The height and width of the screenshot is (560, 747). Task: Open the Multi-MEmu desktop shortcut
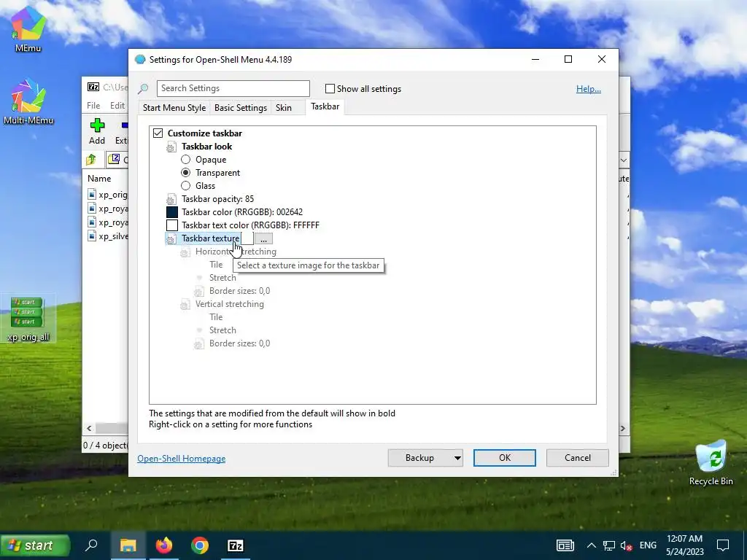click(28, 102)
